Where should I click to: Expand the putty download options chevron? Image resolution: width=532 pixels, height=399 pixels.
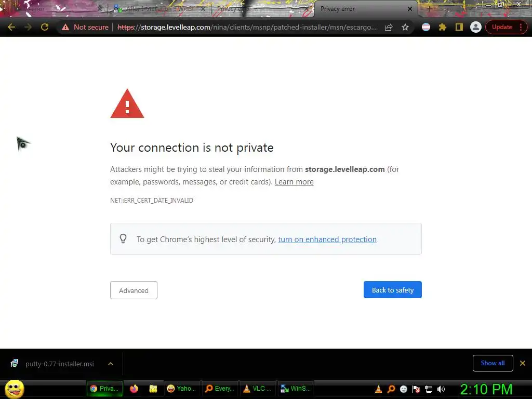point(111,364)
